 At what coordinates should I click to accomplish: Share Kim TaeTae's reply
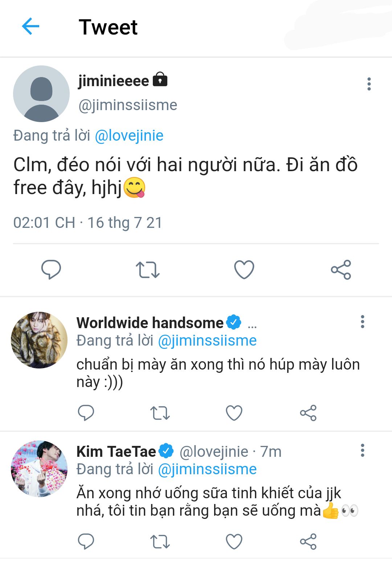[308, 541]
